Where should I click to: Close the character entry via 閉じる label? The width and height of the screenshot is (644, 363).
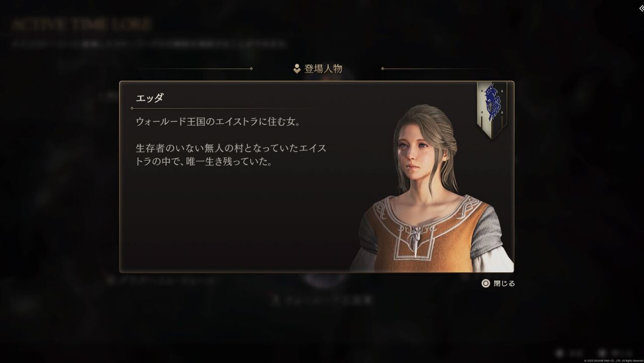tap(504, 284)
